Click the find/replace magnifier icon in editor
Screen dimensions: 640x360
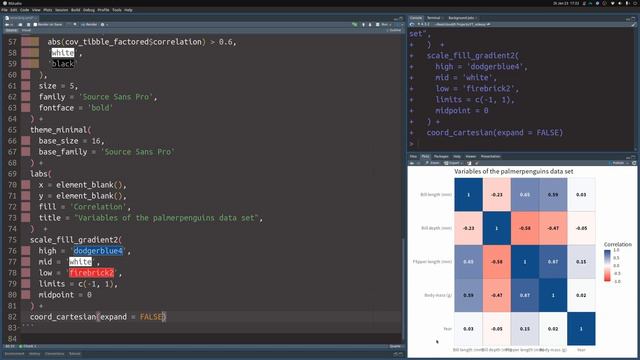click(x=75, y=24)
